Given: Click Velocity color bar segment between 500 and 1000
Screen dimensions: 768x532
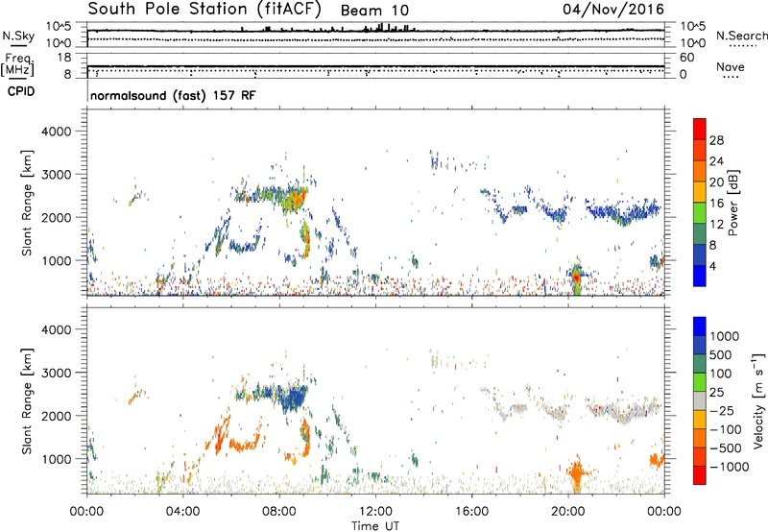Looking at the screenshot, I should click(700, 345).
